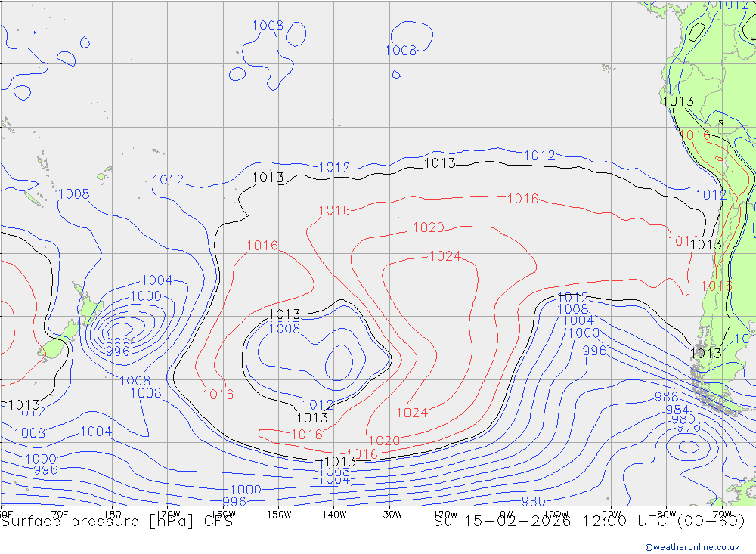Click the 180 longitude label

(113, 515)
